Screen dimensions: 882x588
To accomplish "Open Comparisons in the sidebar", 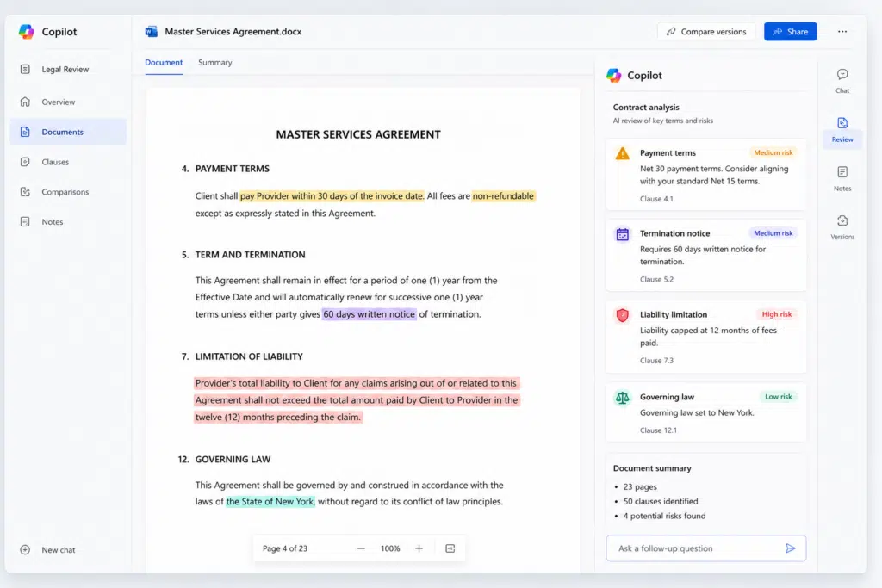I will click(65, 192).
